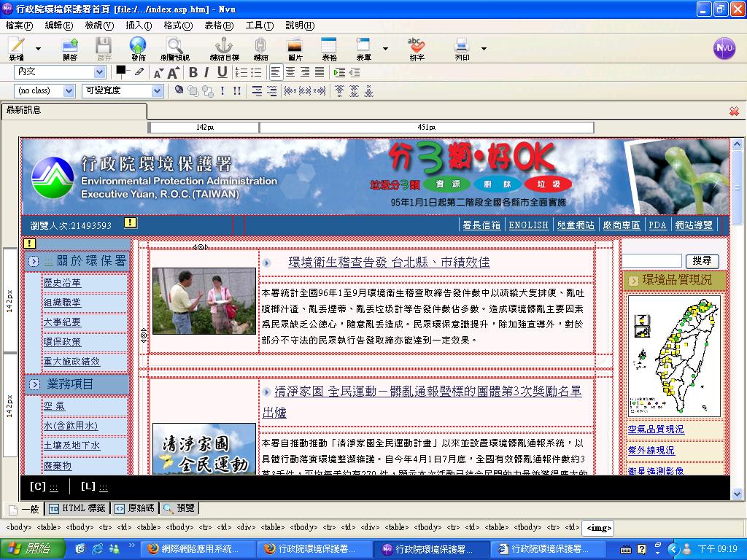Screen dimensions: 747x560
Task: Toggle underline formatting
Action: pos(222,72)
